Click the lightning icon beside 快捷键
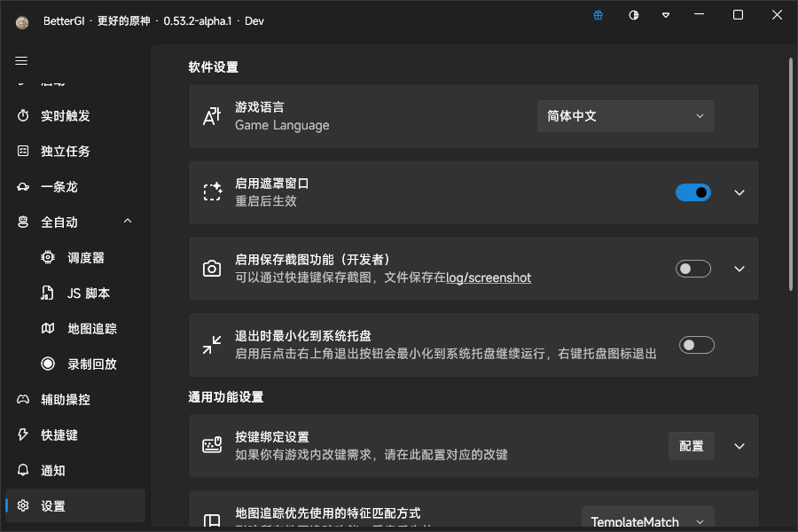Image resolution: width=798 pixels, height=532 pixels. click(23, 434)
